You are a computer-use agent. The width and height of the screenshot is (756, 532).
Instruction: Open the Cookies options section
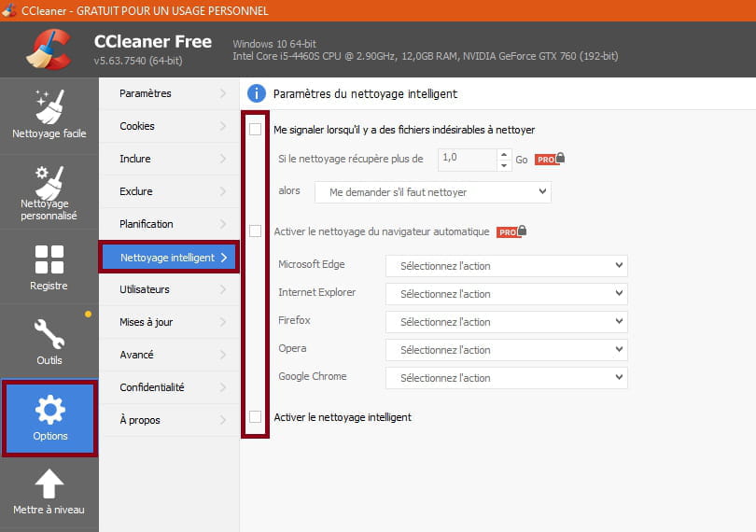click(x=169, y=126)
